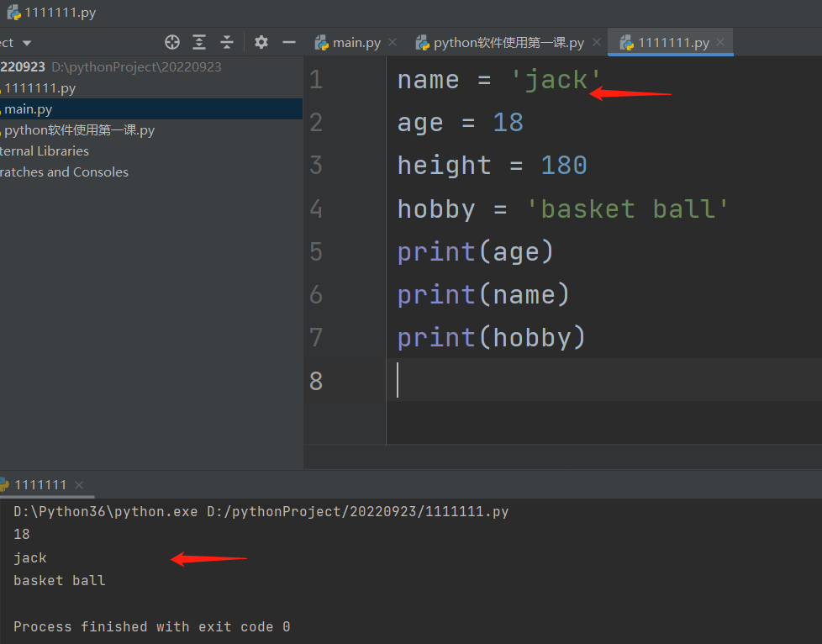Place cursor on empty line 8 in editor
This screenshot has height=644, width=822.
pos(603,381)
